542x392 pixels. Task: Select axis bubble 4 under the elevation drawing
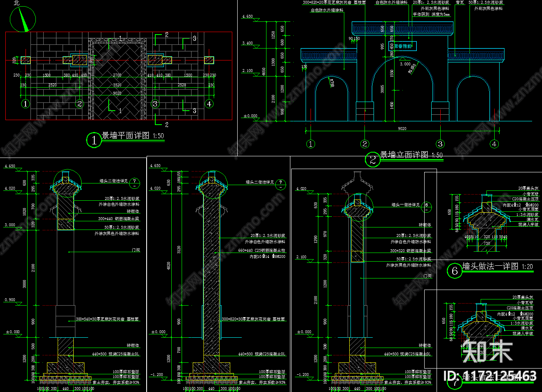pyautogui.click(x=494, y=144)
